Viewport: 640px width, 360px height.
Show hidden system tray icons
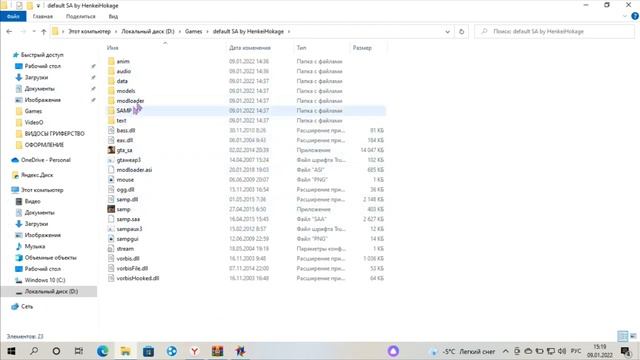point(505,351)
